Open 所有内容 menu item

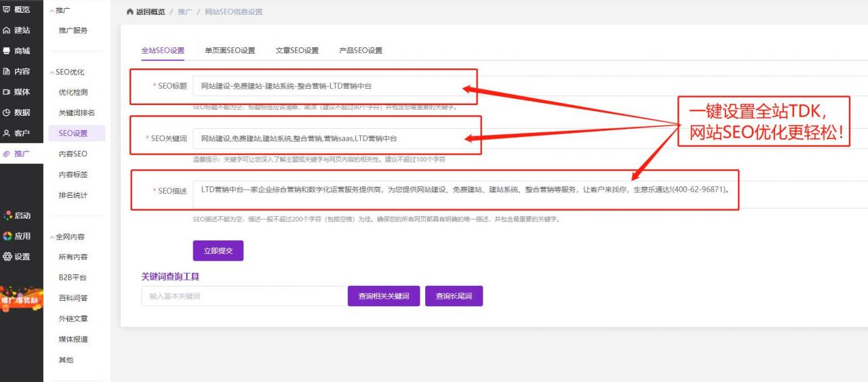coord(73,257)
